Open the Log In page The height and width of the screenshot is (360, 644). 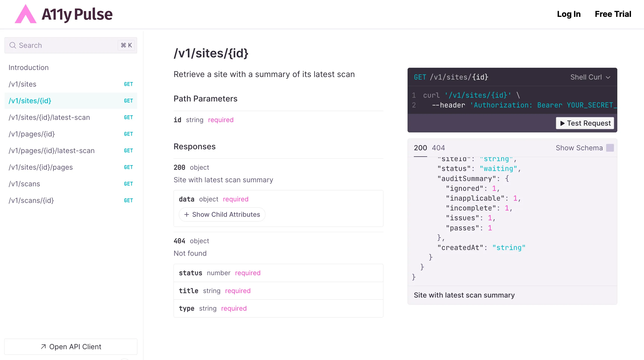pos(569,14)
